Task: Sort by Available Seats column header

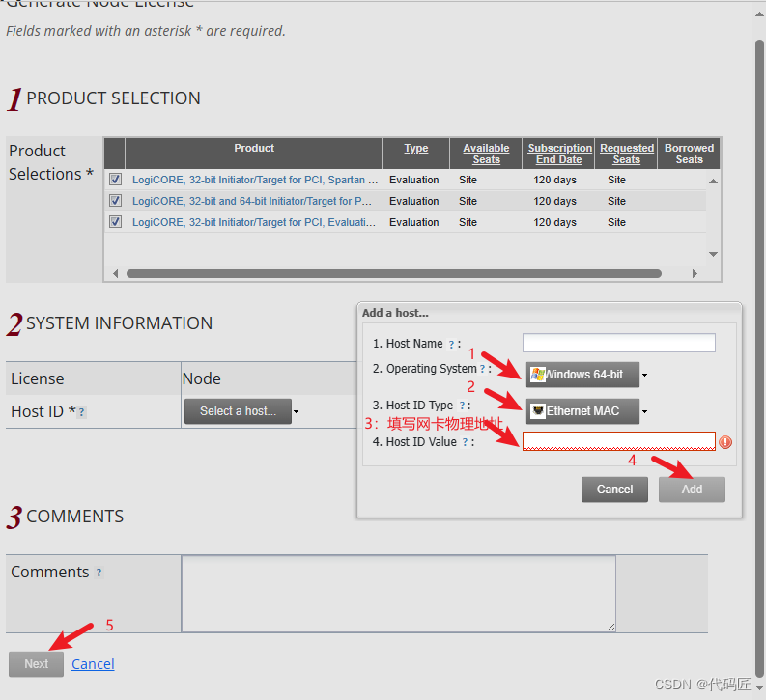Action: (486, 154)
